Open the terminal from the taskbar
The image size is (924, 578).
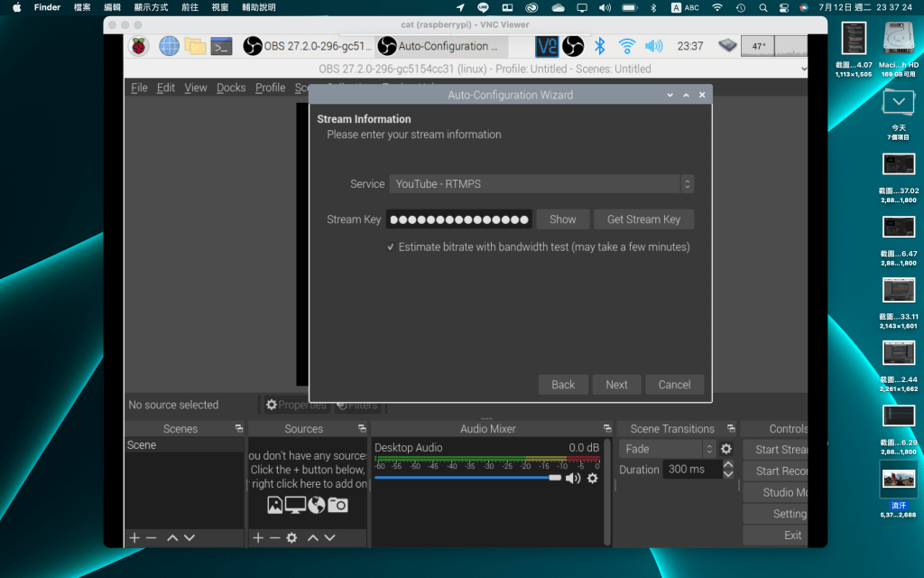coord(221,46)
